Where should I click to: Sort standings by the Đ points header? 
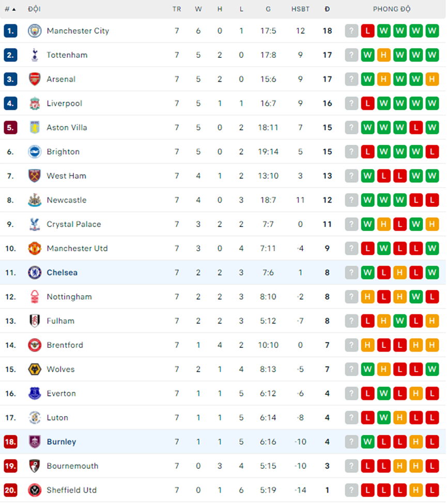coord(327,9)
